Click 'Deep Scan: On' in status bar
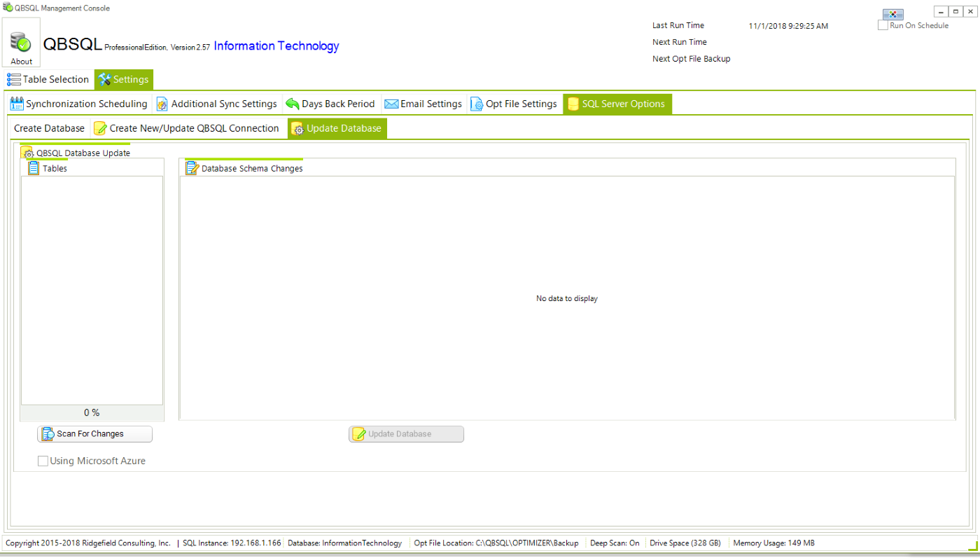 pyautogui.click(x=615, y=543)
